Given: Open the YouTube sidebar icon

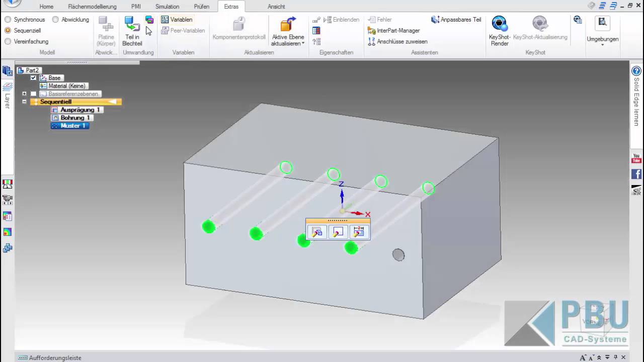Looking at the screenshot, I should click(x=636, y=159).
